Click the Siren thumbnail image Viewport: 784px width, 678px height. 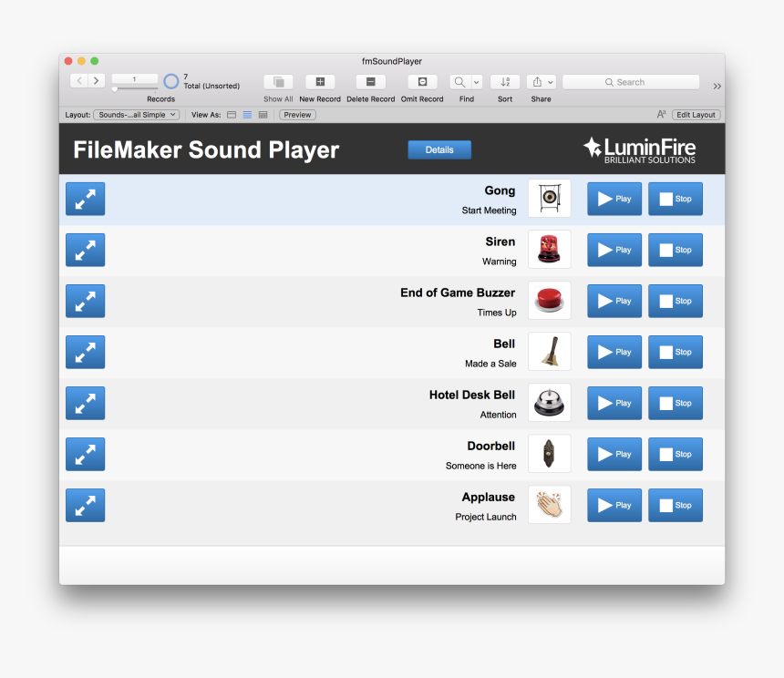[550, 250]
